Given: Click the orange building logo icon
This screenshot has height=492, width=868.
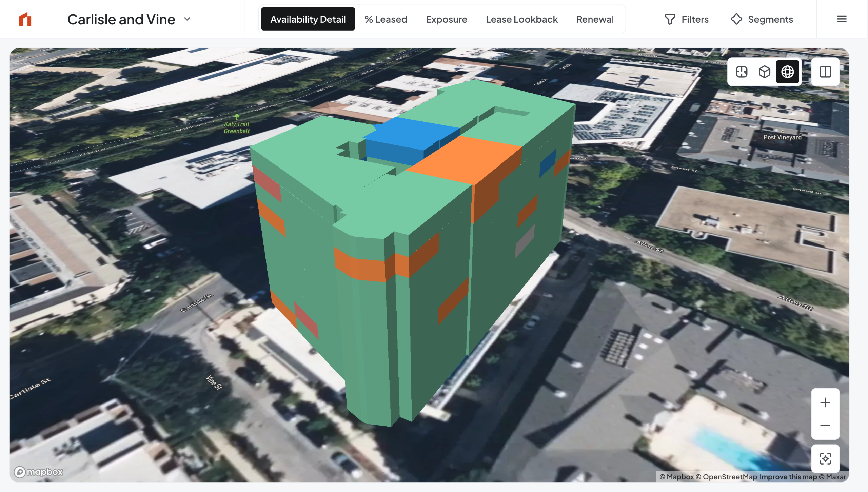Looking at the screenshot, I should point(25,19).
